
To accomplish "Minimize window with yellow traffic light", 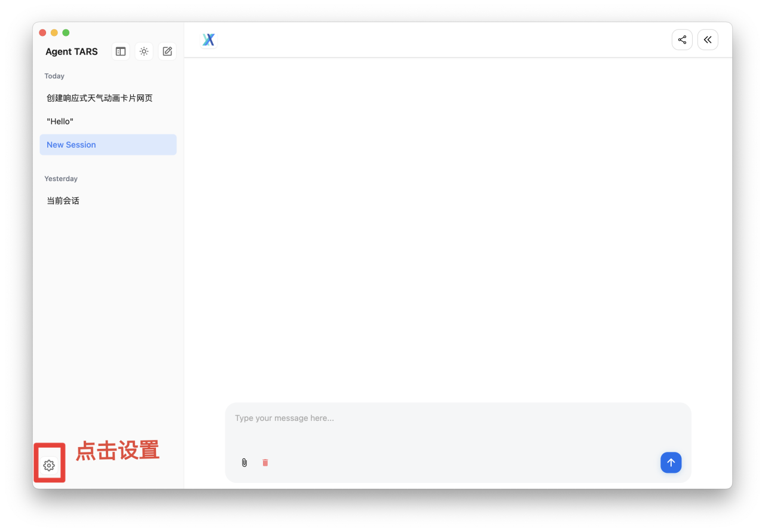I will 54,33.
